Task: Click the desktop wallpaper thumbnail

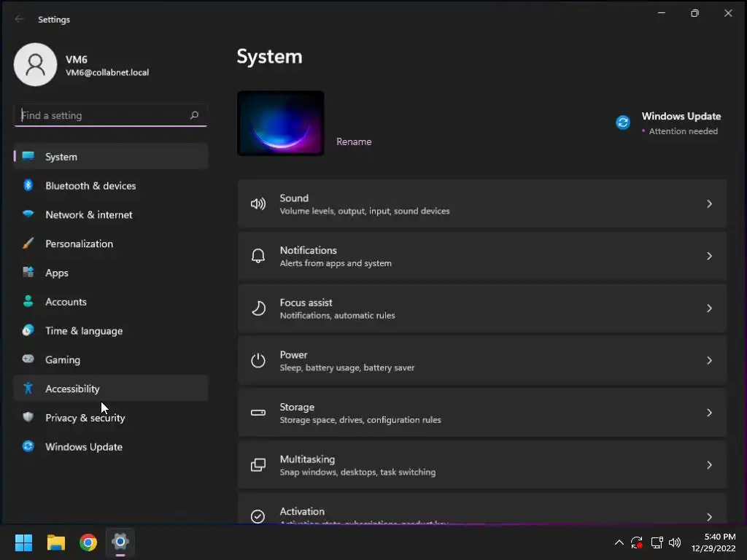Action: pos(281,123)
